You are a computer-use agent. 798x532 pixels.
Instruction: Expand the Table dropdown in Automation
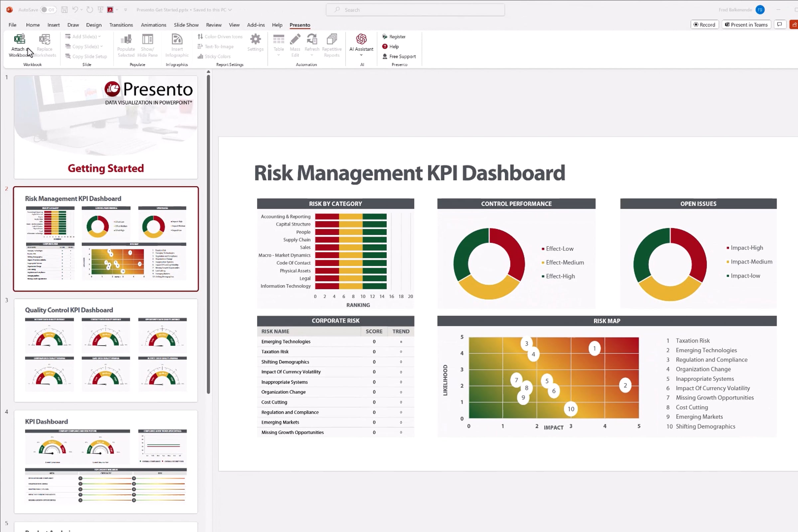pos(279,55)
